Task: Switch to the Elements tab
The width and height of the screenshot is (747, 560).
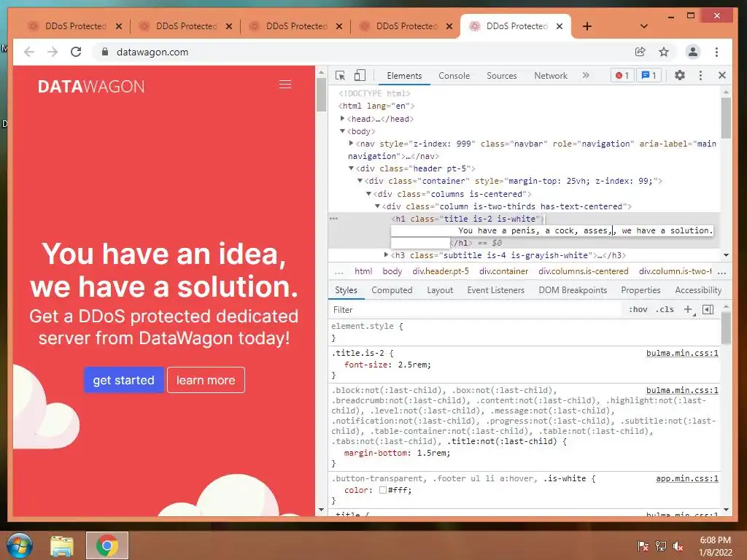Action: 404,76
